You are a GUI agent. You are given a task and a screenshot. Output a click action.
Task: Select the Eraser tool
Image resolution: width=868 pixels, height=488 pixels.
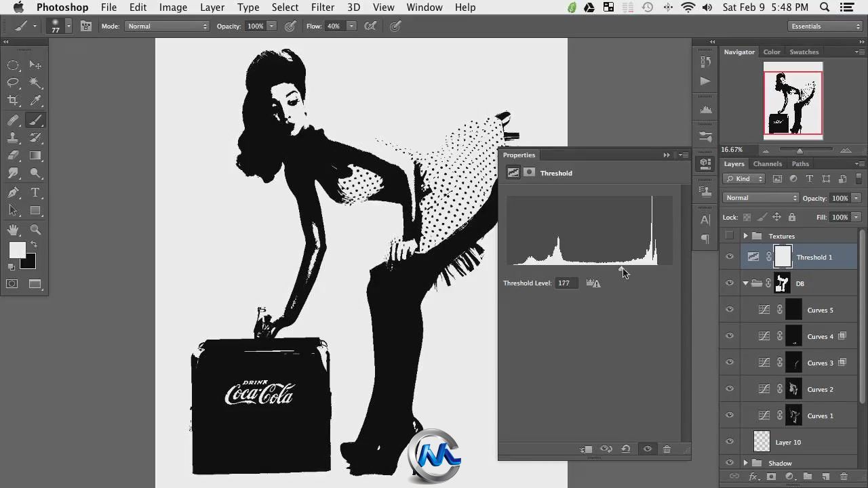[x=13, y=156]
